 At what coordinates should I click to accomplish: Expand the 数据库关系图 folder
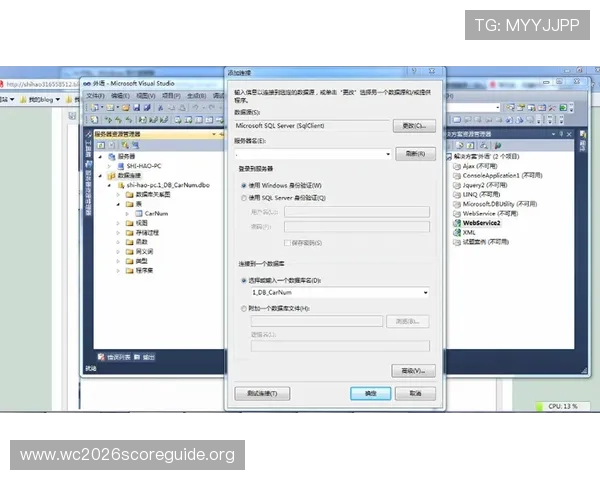click(x=118, y=195)
